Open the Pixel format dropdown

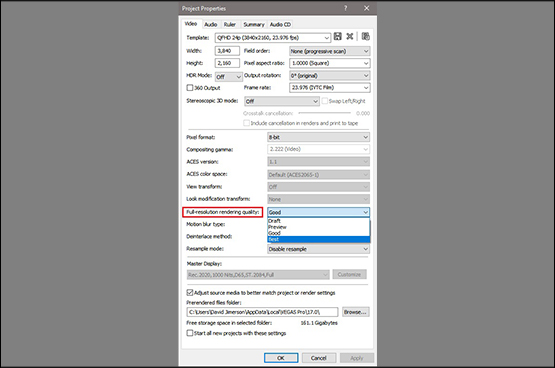[x=319, y=137]
